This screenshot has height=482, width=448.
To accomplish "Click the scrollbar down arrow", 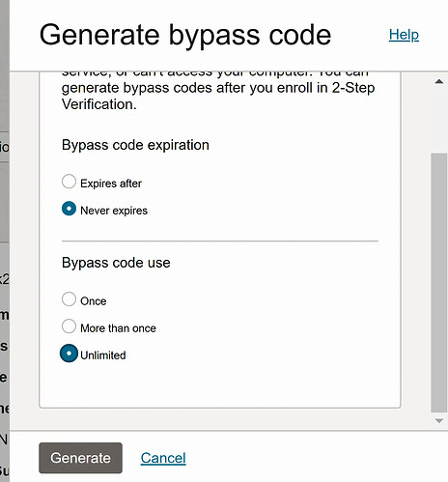I will point(439,420).
